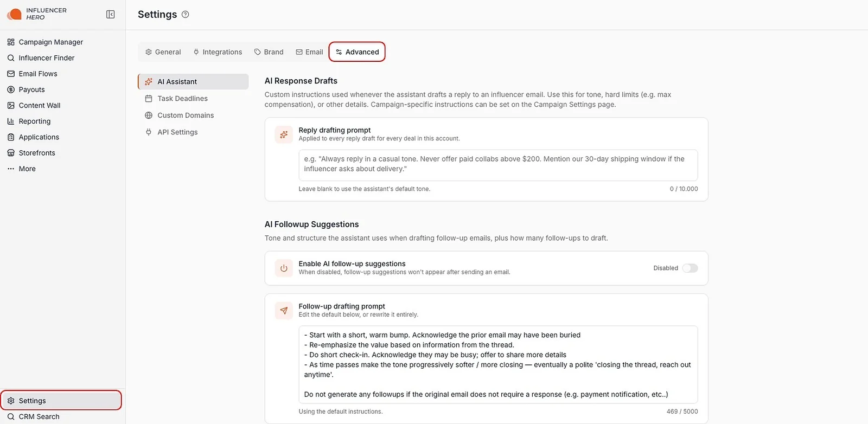
Task: Open the Integrations settings tab
Action: coord(218,52)
